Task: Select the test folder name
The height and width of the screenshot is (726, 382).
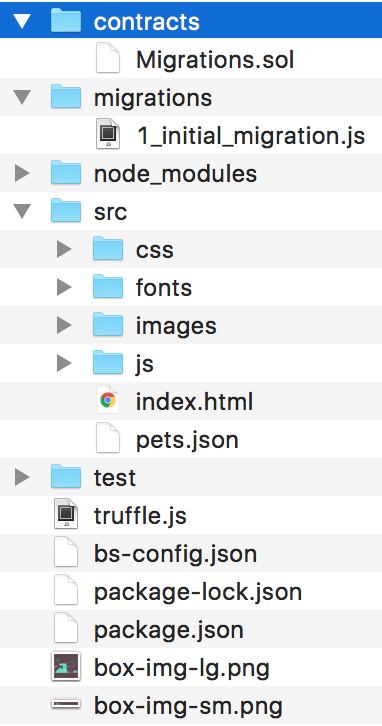Action: point(115,477)
